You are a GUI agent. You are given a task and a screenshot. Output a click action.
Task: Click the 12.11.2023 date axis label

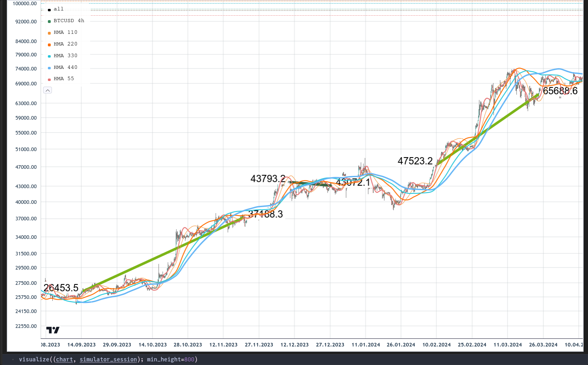coord(223,345)
